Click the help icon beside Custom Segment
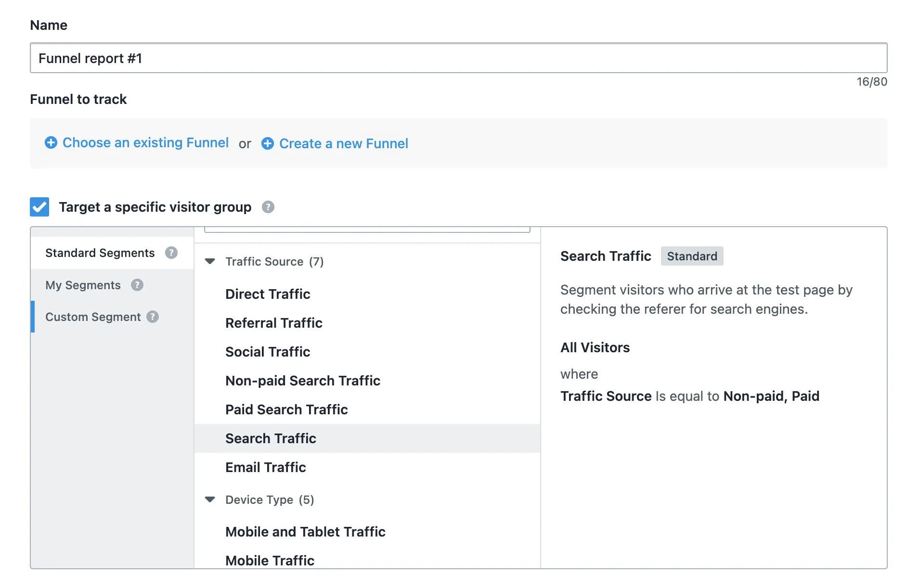This screenshot has height=588, width=907. tap(153, 317)
